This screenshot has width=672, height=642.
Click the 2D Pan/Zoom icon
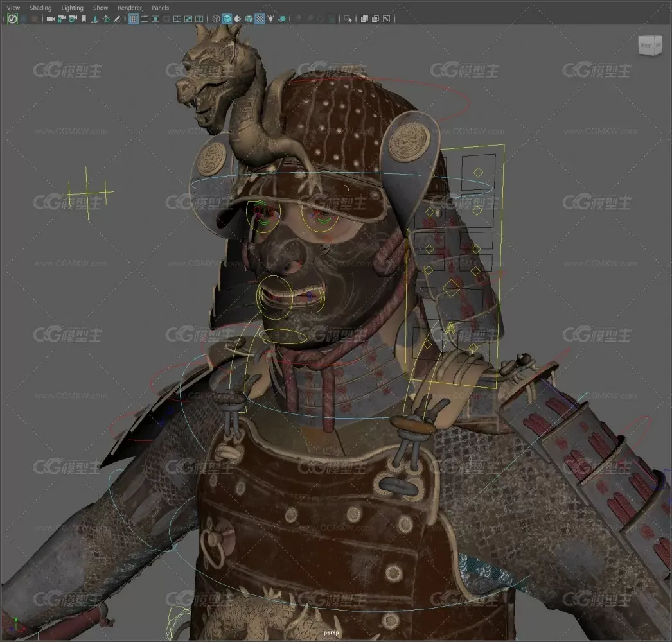click(105, 19)
